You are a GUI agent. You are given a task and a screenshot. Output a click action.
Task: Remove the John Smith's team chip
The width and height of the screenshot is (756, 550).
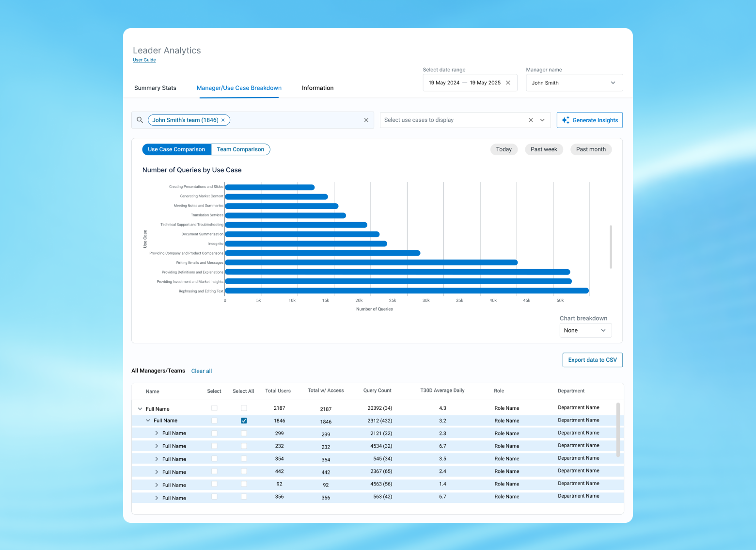click(x=223, y=120)
